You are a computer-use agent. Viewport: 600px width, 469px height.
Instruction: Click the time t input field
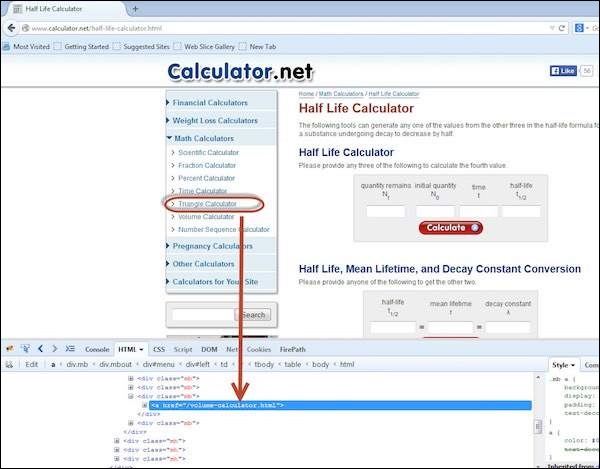(x=479, y=211)
